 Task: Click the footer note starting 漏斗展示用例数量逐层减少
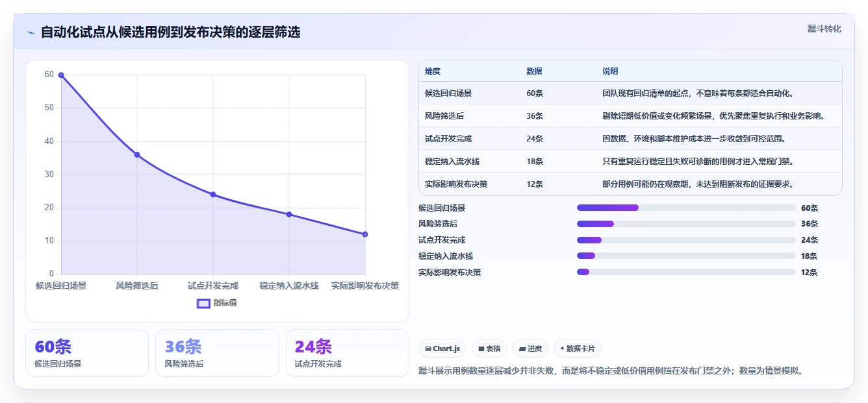click(x=611, y=371)
